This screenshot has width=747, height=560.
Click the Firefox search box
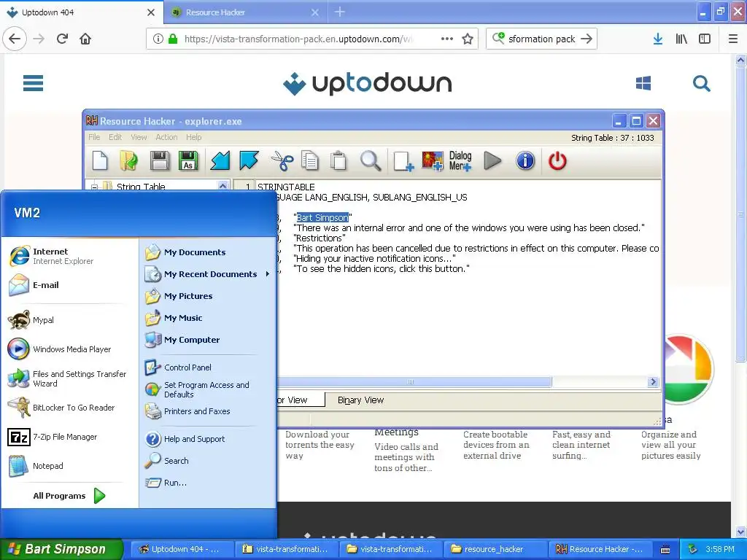542,39
